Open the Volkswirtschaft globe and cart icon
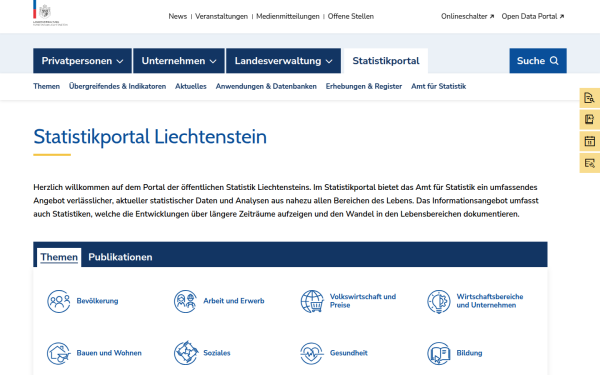 312,301
